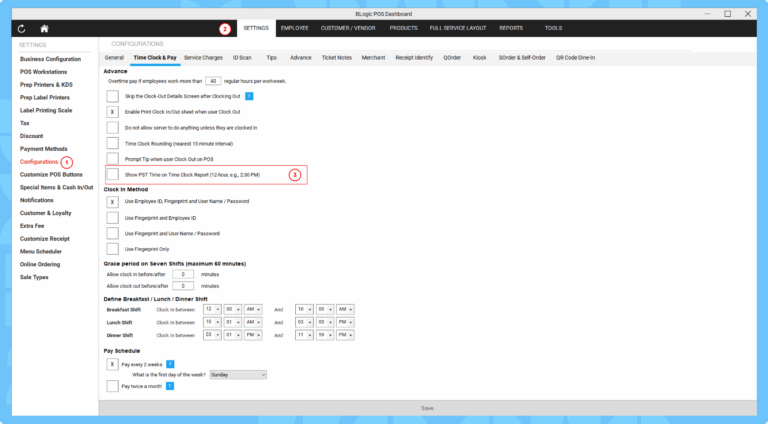Switch to the QOrder tab
This screenshot has width=768, height=424.
click(452, 58)
